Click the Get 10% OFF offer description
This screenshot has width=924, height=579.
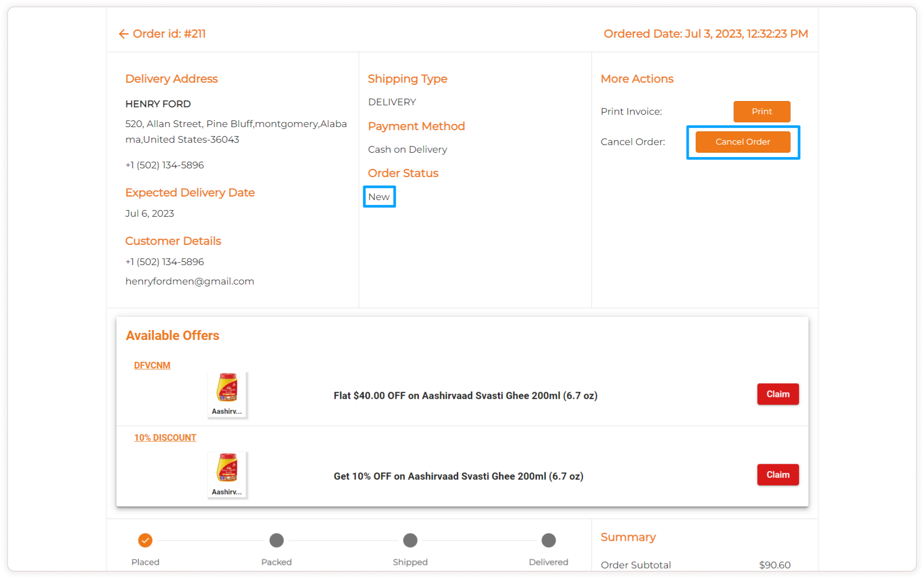tap(458, 476)
